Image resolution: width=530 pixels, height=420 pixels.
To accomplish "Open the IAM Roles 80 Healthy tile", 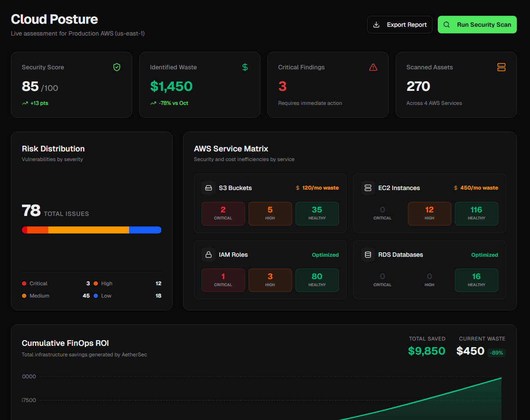I will pos(317,280).
